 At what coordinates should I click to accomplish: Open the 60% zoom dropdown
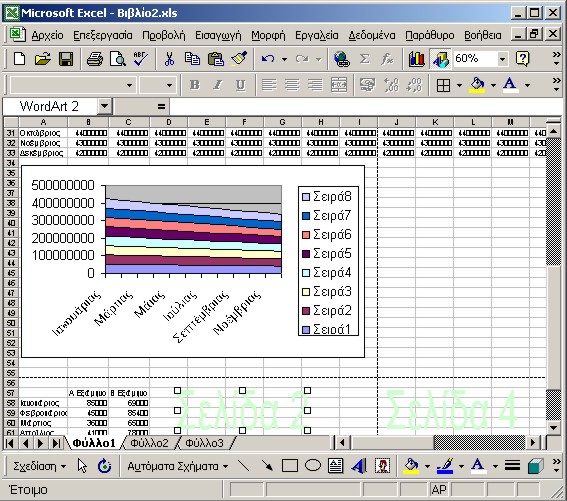click(x=502, y=59)
